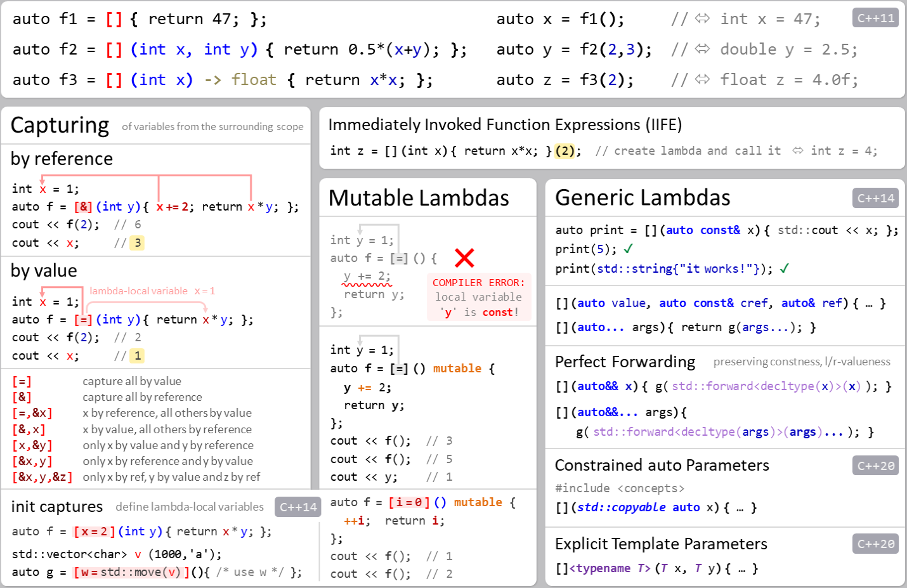The image size is (907, 588).
Task: Click the checkmark beside the std::string print call
Action: click(x=783, y=268)
